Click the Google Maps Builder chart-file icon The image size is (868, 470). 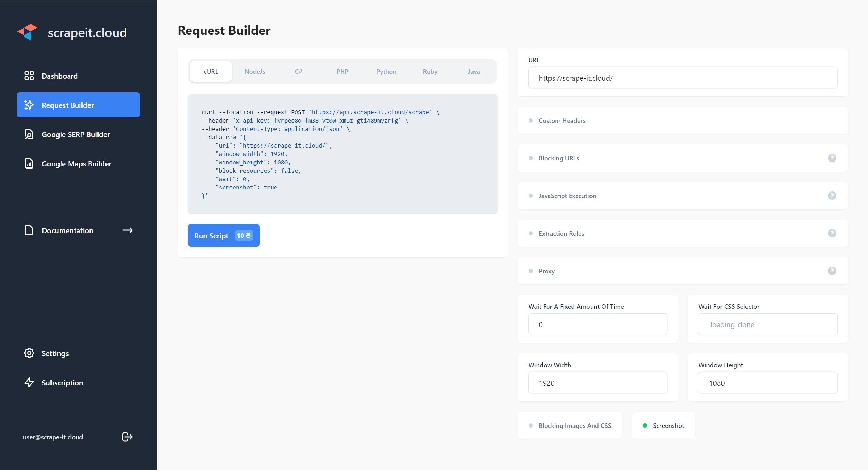29,164
